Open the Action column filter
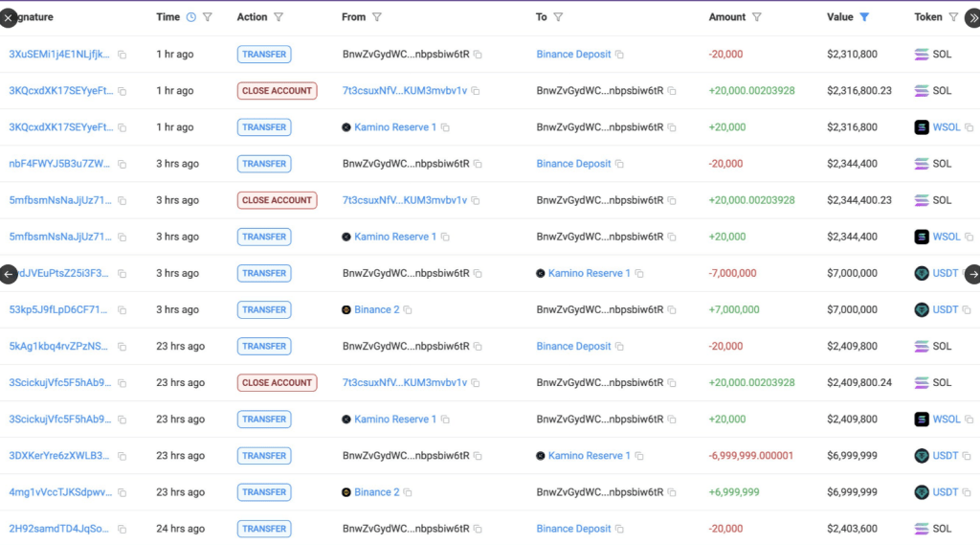The width and height of the screenshot is (980, 545). tap(278, 17)
